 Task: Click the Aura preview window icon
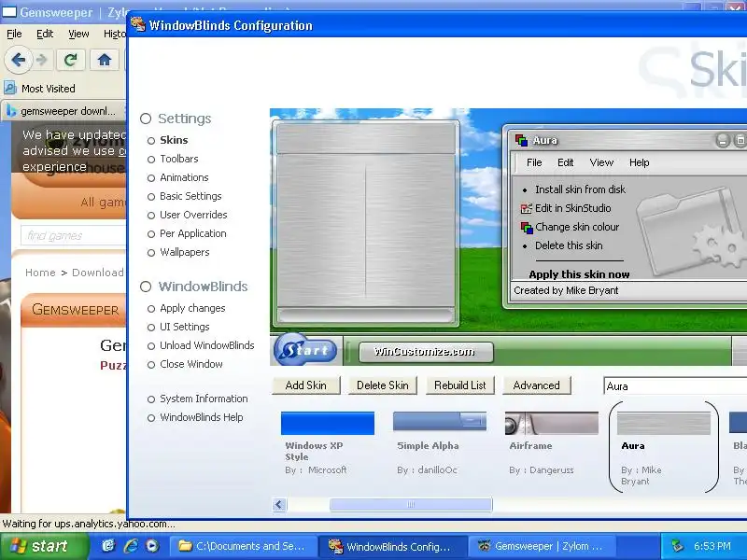pyautogui.click(x=521, y=140)
